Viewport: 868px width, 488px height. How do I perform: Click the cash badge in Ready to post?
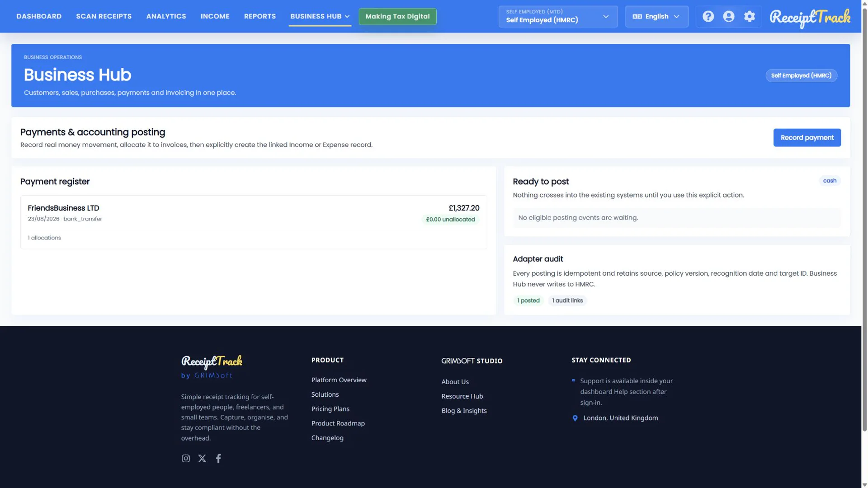point(830,181)
